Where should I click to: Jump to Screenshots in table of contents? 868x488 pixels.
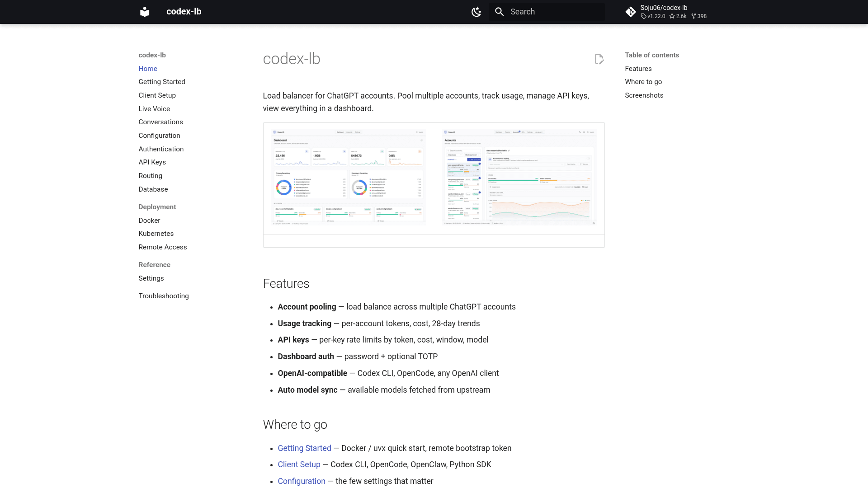[644, 95]
